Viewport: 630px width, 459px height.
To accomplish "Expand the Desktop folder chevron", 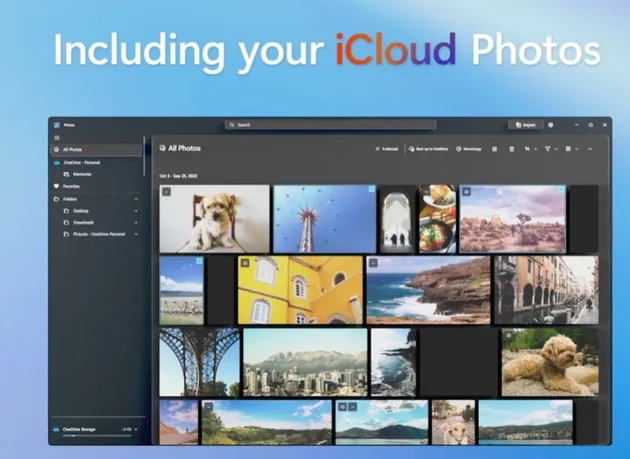I will [136, 211].
